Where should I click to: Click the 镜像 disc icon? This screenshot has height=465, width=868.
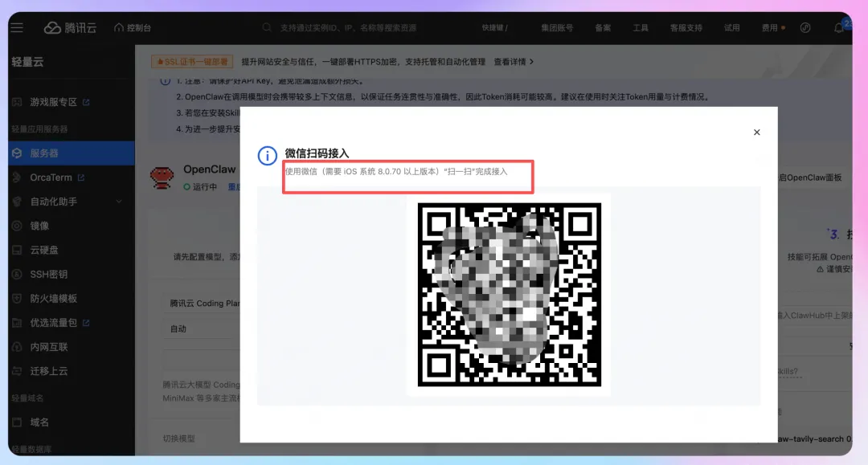17,226
